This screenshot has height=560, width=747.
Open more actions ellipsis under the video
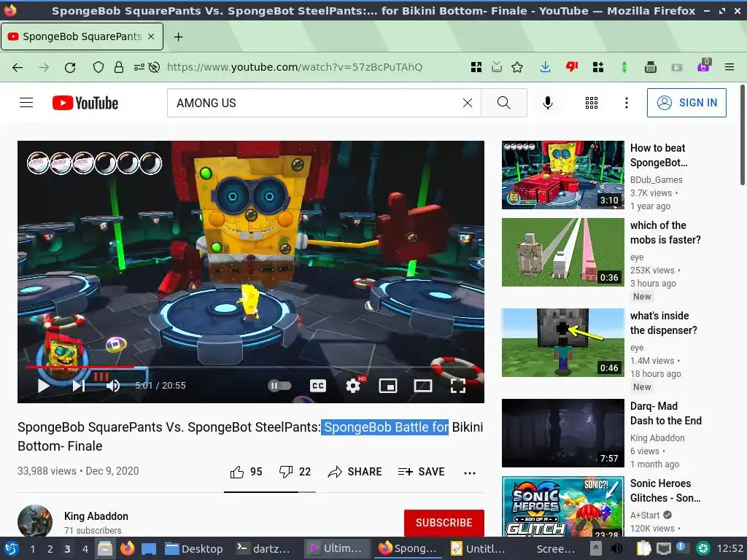[x=470, y=472]
